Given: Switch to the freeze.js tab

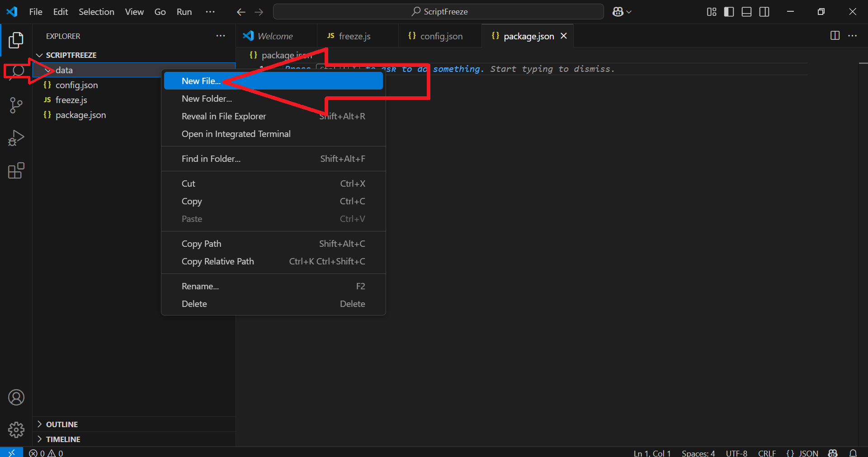Looking at the screenshot, I should coord(358,36).
